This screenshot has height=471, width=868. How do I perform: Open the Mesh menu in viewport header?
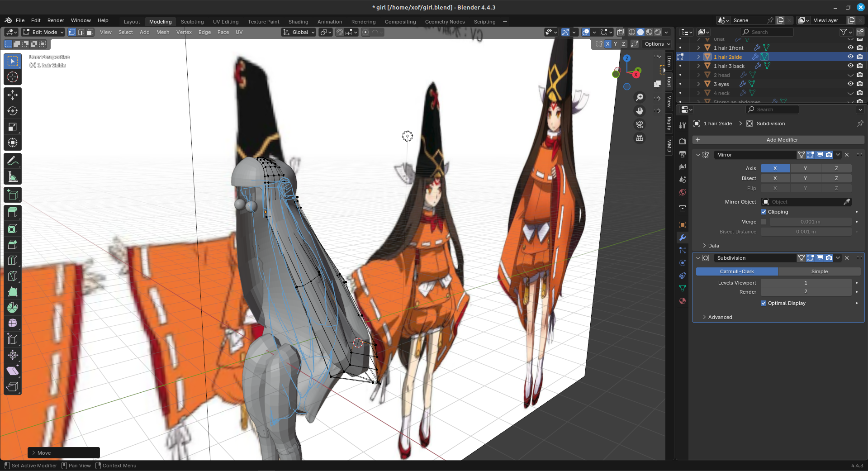point(163,32)
